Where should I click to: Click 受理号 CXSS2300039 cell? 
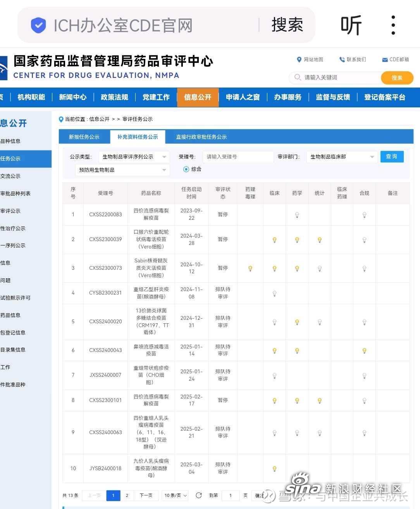tap(105, 240)
